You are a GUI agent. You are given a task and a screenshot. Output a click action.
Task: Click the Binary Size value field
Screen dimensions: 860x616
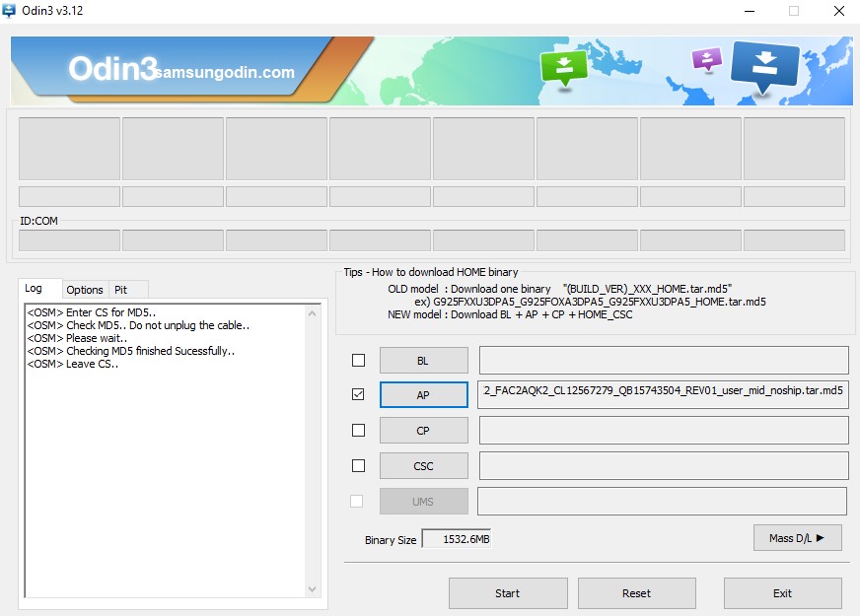pos(457,539)
